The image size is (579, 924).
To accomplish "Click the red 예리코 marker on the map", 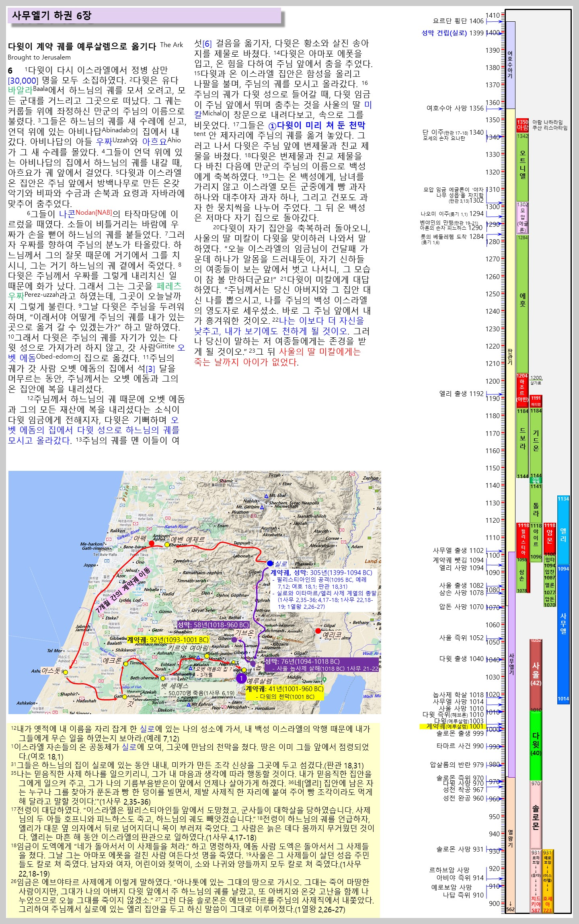I will click(318, 631).
